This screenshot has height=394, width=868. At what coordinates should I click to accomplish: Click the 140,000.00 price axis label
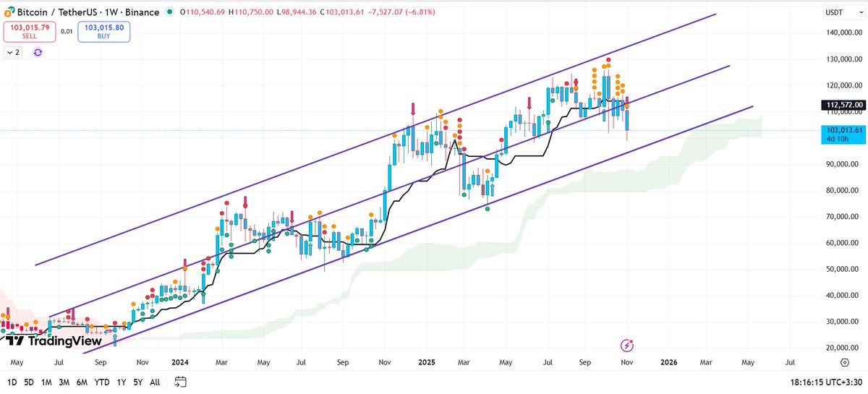[x=843, y=33]
